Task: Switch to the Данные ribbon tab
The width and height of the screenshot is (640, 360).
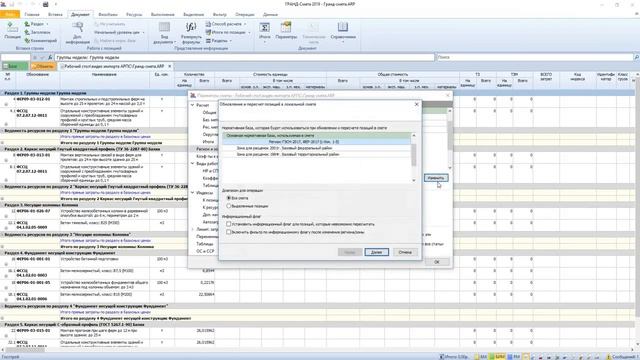Action: (x=270, y=14)
